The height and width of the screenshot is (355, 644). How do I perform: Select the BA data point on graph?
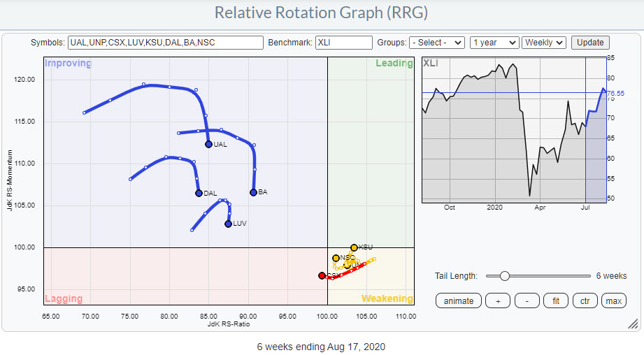tap(253, 192)
